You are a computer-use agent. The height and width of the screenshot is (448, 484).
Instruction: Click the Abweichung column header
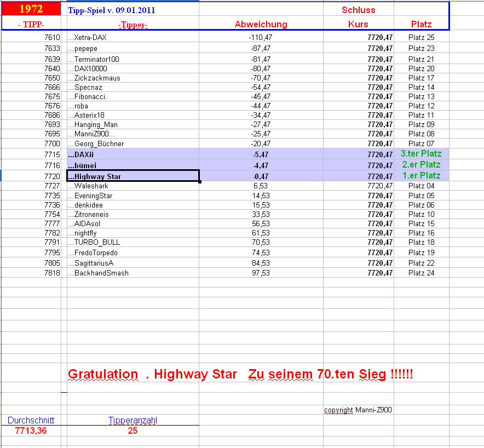tap(261, 24)
